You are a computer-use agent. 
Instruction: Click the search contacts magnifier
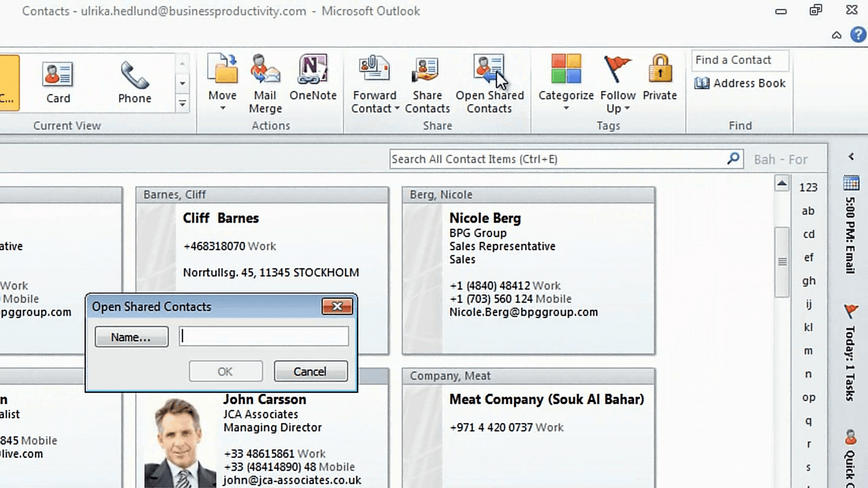733,159
